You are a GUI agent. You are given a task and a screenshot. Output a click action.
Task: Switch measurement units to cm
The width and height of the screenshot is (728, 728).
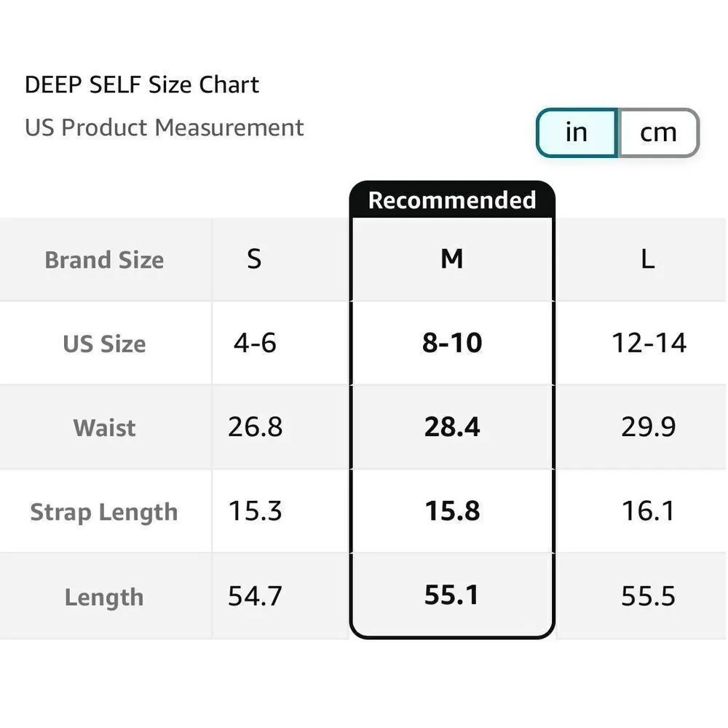(658, 132)
